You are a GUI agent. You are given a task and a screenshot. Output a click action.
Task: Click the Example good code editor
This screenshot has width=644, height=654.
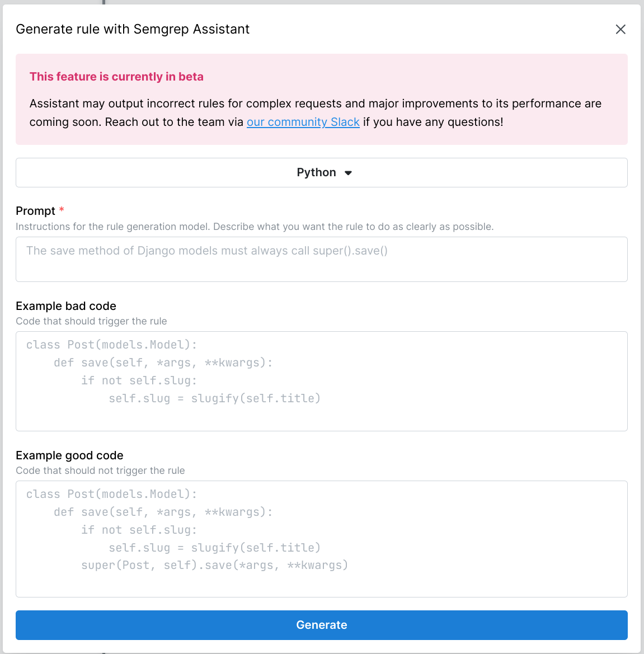coord(322,537)
